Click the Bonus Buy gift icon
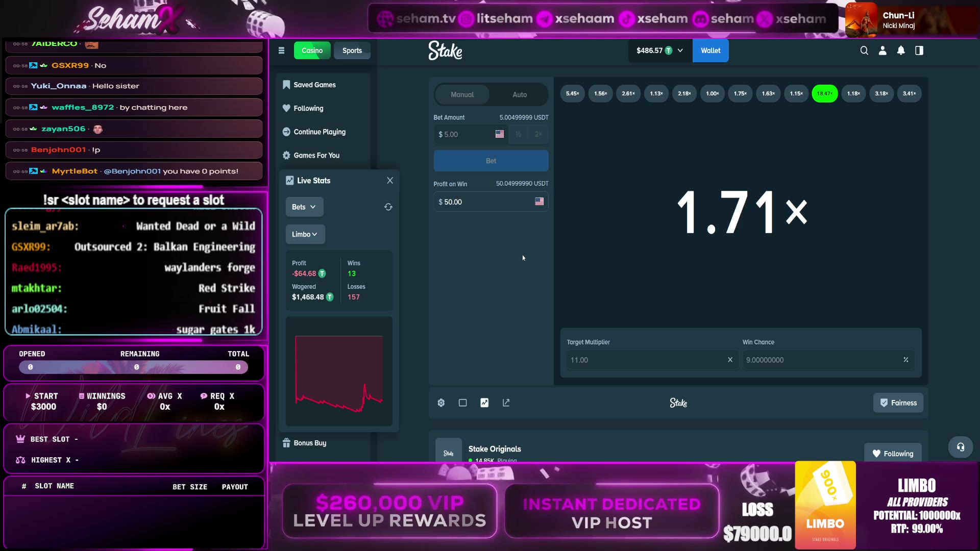Image resolution: width=980 pixels, height=551 pixels. point(286,443)
